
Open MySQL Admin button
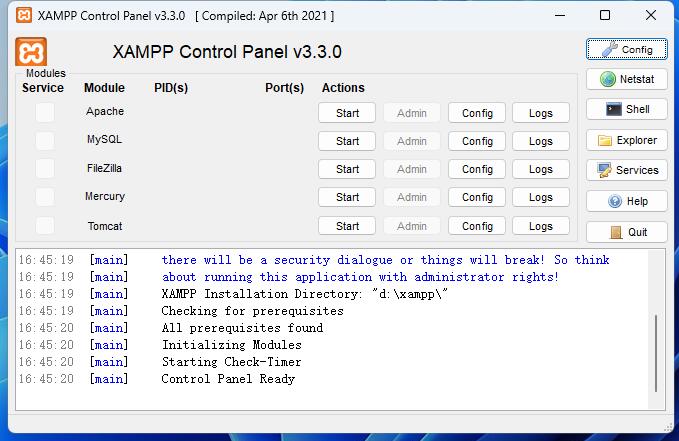pyautogui.click(x=412, y=141)
